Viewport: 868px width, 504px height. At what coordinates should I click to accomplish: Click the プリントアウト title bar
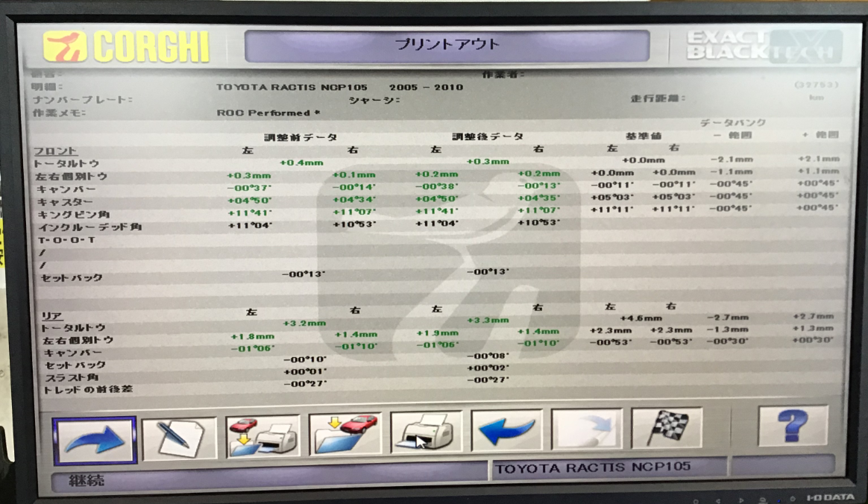click(x=447, y=45)
